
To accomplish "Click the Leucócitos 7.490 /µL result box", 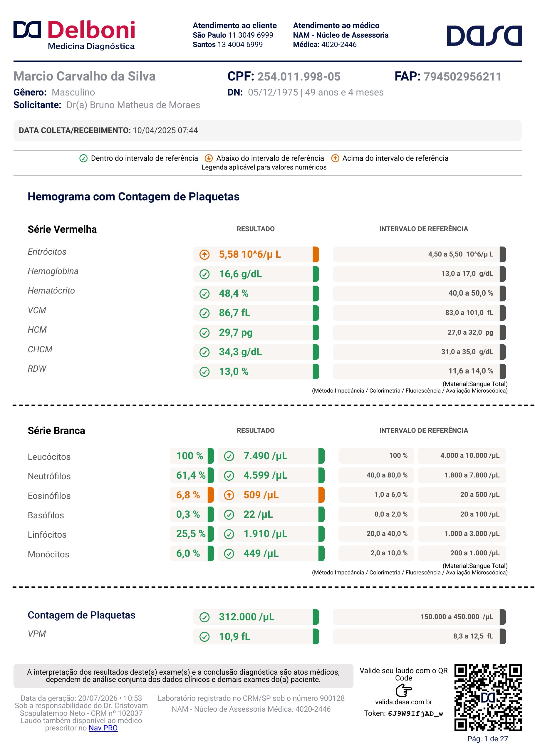I will tap(271, 456).
